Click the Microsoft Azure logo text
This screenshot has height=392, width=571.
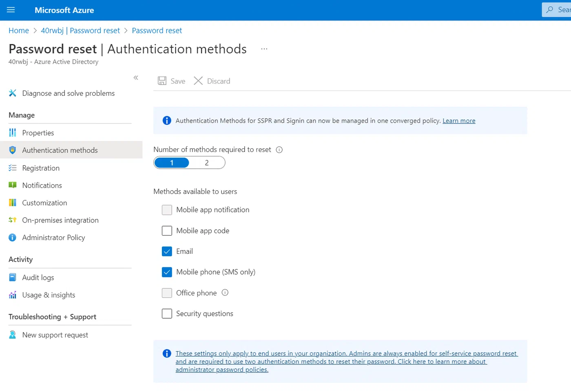(x=64, y=10)
